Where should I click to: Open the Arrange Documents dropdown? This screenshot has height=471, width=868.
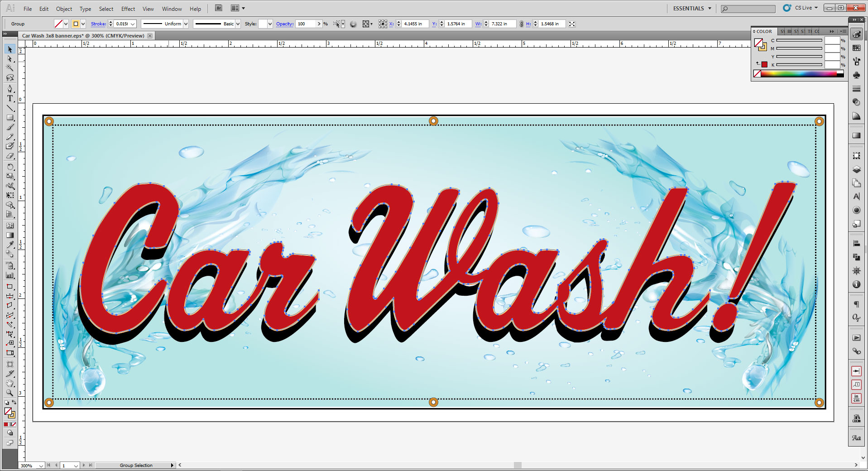coord(238,8)
